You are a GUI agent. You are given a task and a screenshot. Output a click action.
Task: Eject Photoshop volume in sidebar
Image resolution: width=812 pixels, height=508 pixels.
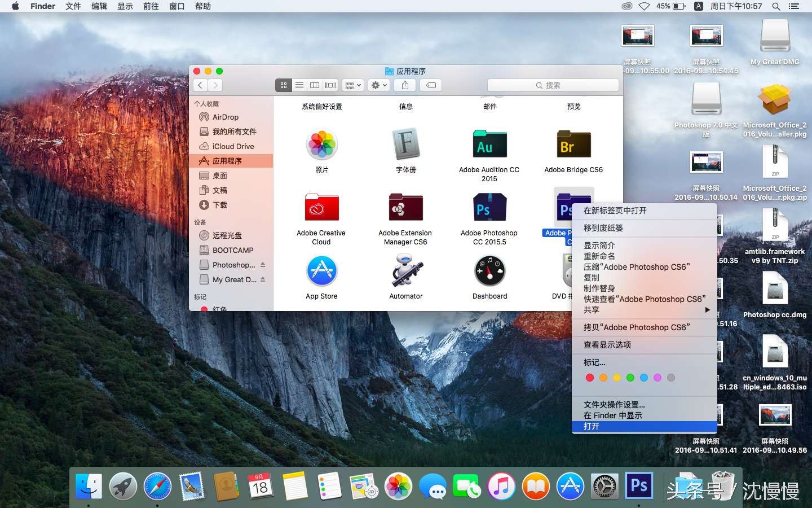point(263,265)
